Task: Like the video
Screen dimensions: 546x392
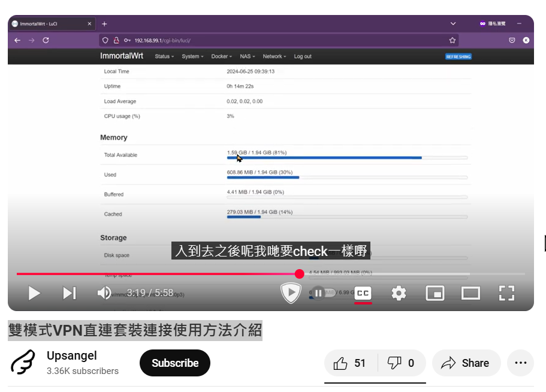Action: point(351,363)
